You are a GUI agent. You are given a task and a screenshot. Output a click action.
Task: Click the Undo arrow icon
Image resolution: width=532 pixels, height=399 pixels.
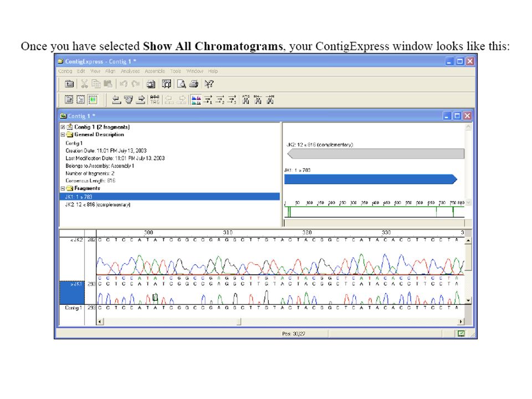pyautogui.click(x=124, y=84)
